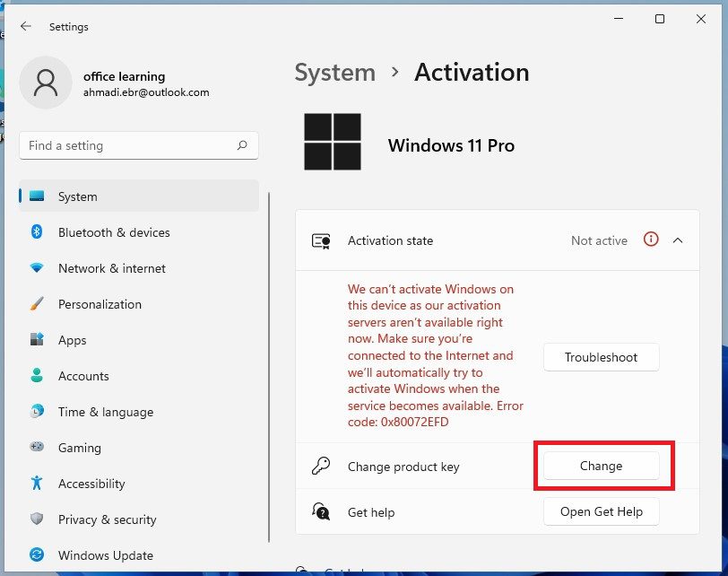Select Time & language in sidebar

[105, 412]
